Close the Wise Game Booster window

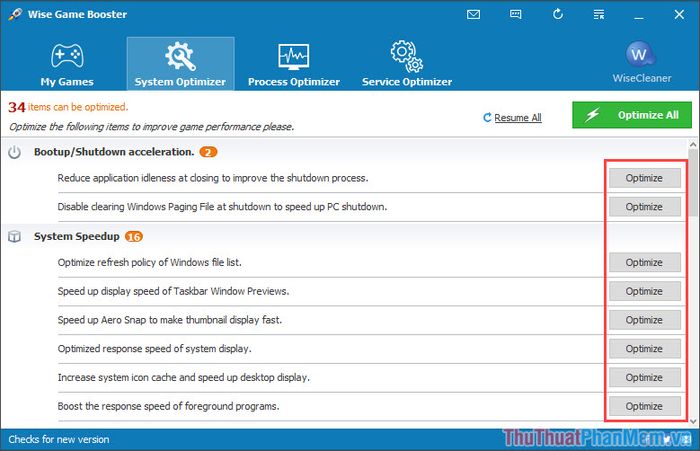pyautogui.click(x=679, y=14)
